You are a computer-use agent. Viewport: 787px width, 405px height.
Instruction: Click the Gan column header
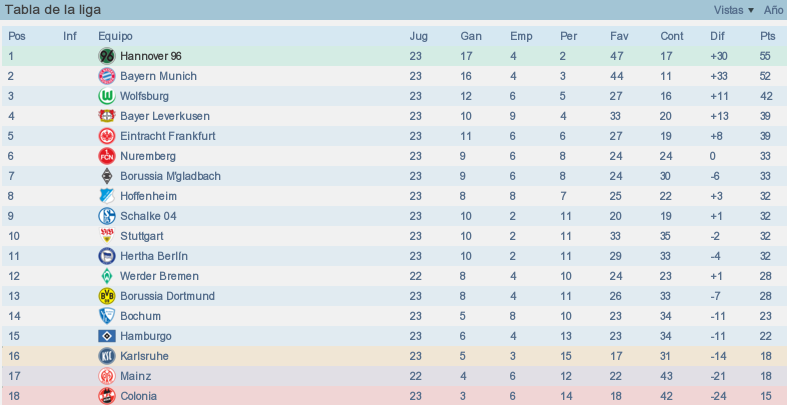point(471,36)
